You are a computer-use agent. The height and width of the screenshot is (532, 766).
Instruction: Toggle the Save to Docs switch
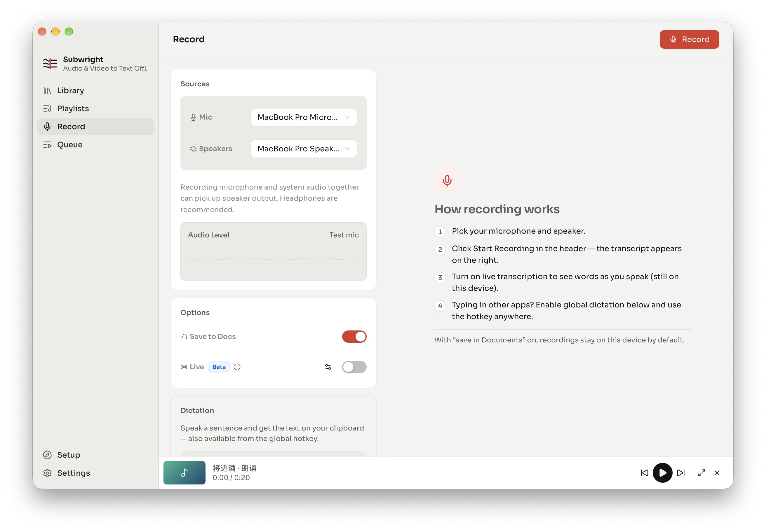354,336
